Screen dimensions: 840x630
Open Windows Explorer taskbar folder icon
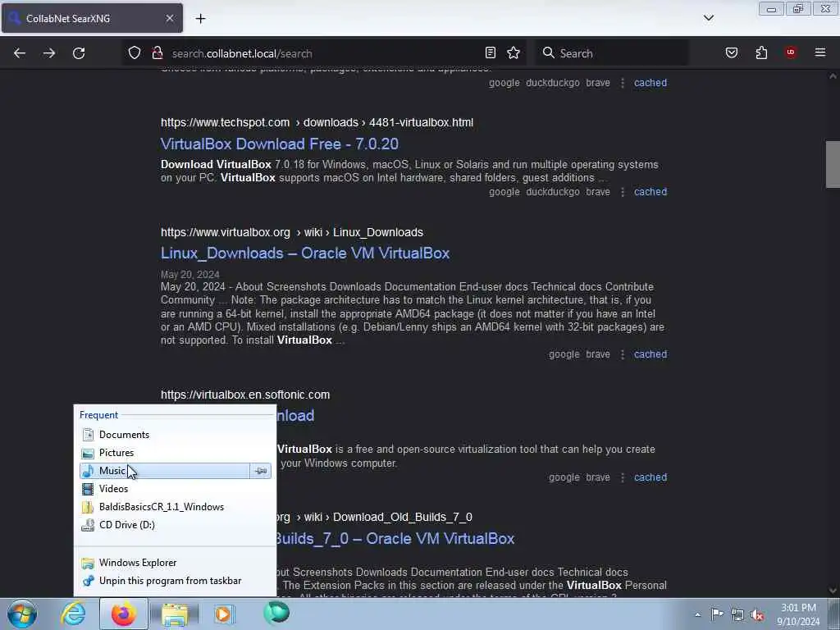175,614
